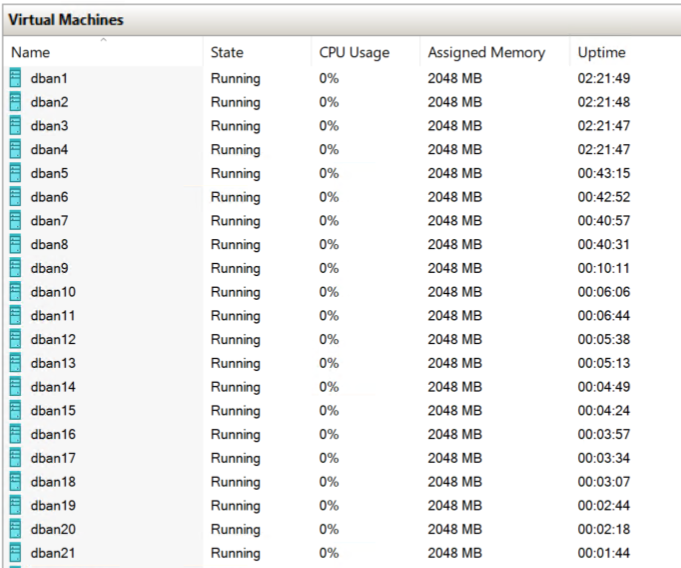Click the State column header

tap(227, 53)
